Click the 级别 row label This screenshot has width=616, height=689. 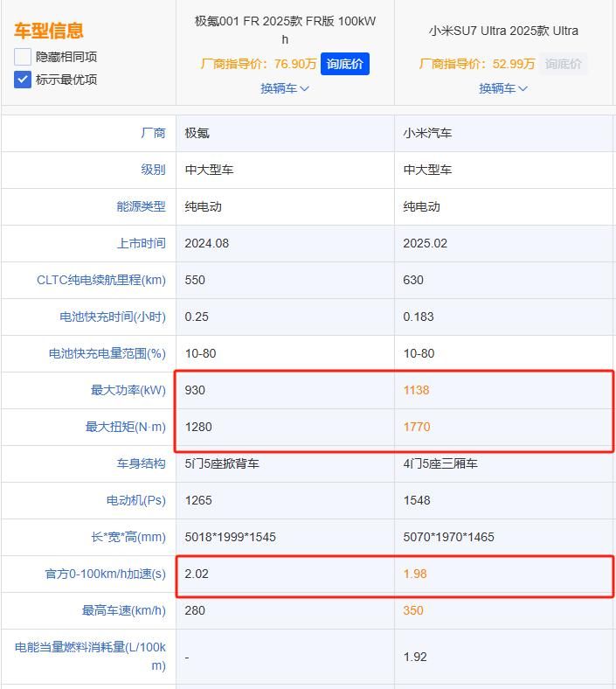pyautogui.click(x=153, y=170)
